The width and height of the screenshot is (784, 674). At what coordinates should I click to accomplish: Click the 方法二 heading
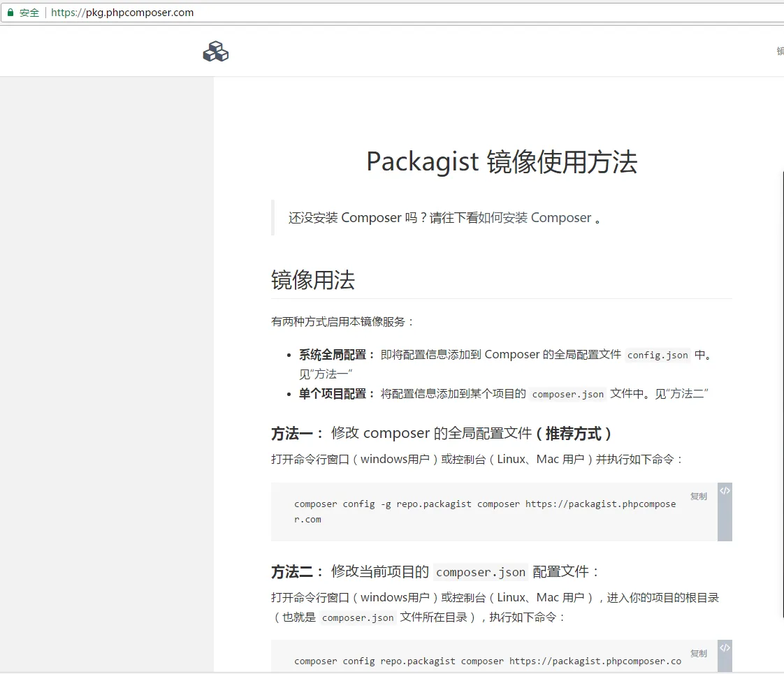click(x=435, y=571)
